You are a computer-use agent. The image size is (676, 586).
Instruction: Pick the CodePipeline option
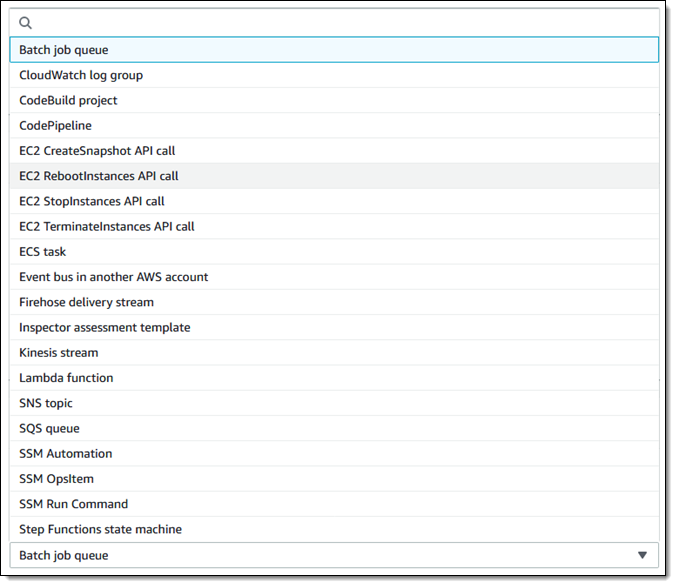click(x=55, y=125)
